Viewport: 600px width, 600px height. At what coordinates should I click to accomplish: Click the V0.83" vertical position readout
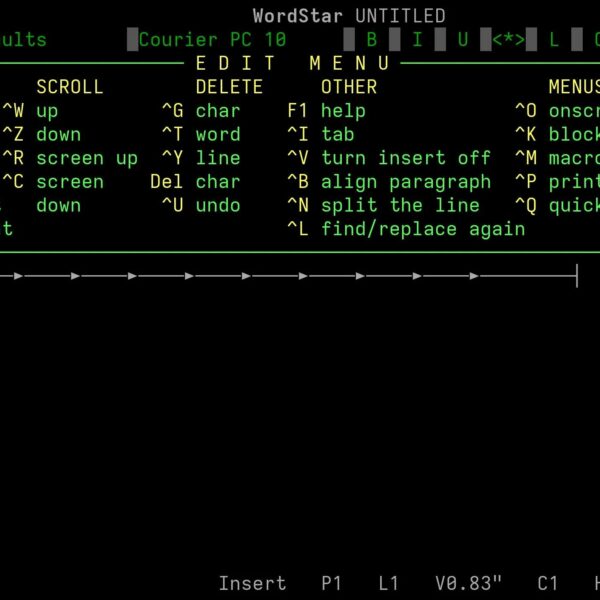(468, 584)
